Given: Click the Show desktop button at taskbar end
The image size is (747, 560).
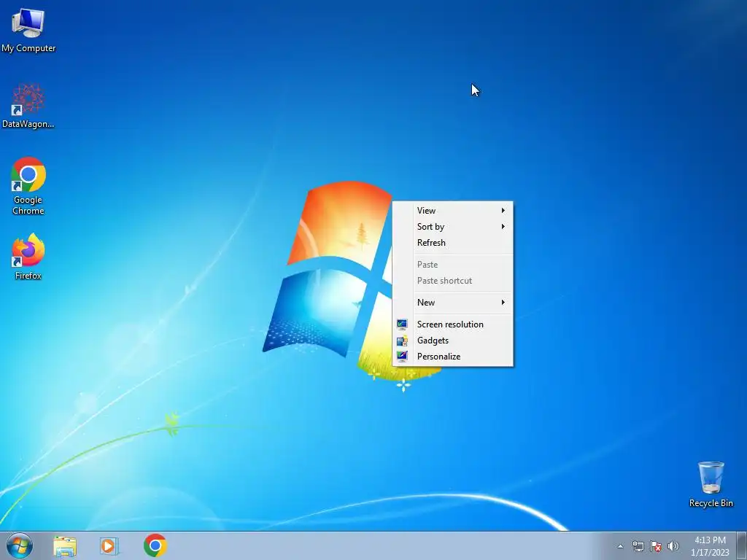Looking at the screenshot, I should pos(742,545).
